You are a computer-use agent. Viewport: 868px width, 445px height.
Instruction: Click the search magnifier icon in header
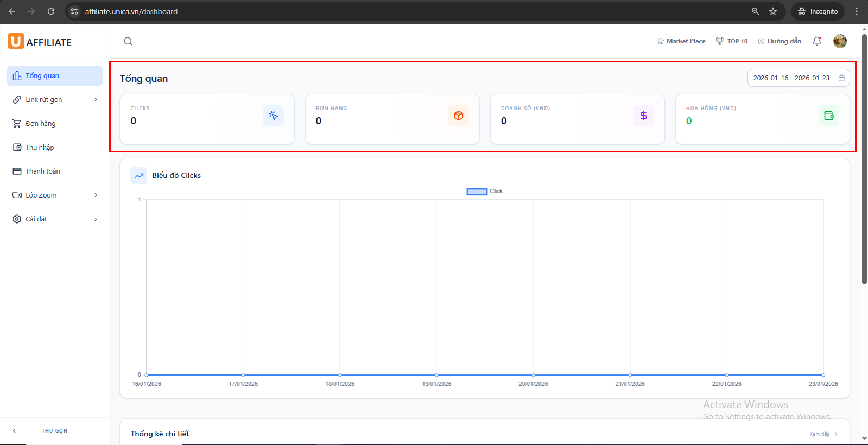pyautogui.click(x=128, y=41)
